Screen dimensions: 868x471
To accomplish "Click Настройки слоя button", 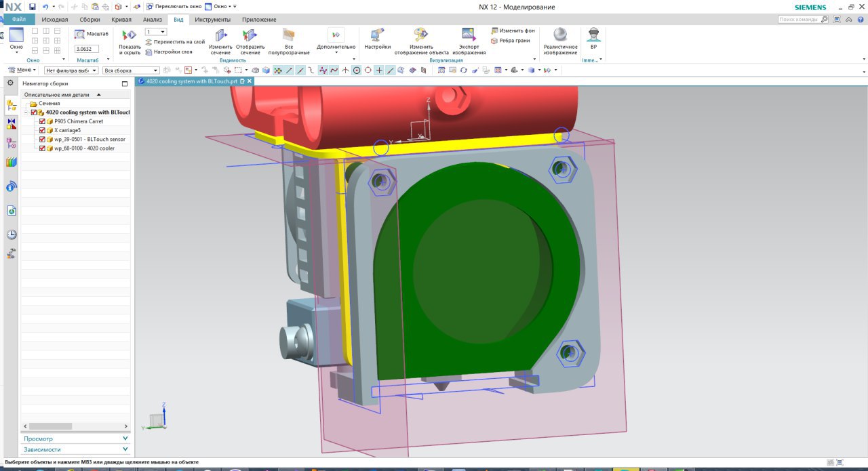I will [x=168, y=52].
